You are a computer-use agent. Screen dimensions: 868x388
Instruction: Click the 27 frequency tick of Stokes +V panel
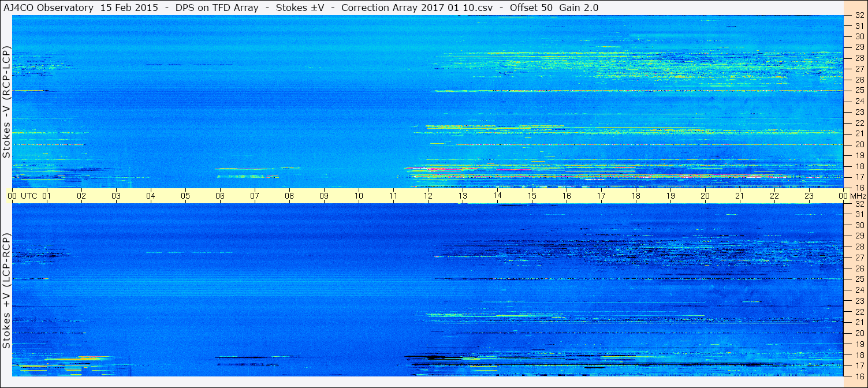[x=859, y=258]
